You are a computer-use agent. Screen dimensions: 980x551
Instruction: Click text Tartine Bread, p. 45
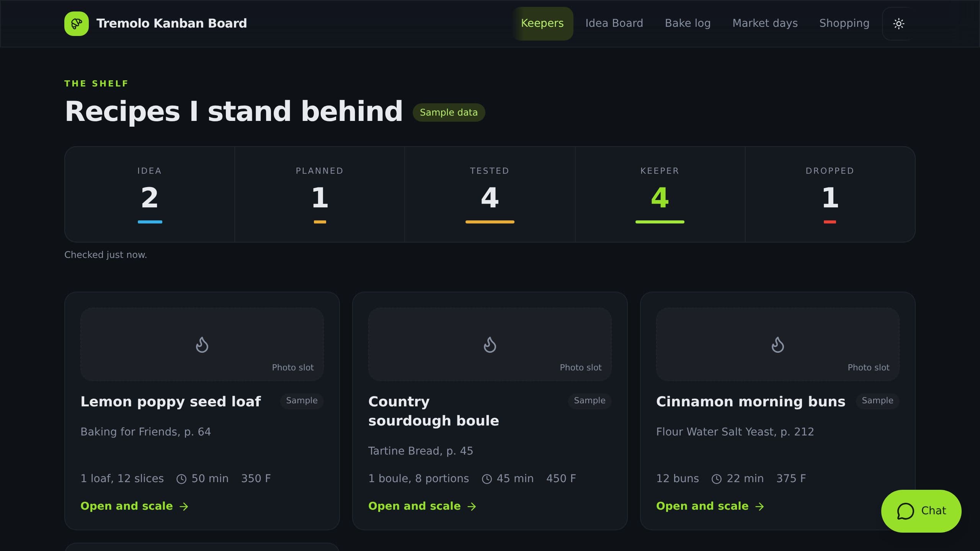[x=421, y=451]
